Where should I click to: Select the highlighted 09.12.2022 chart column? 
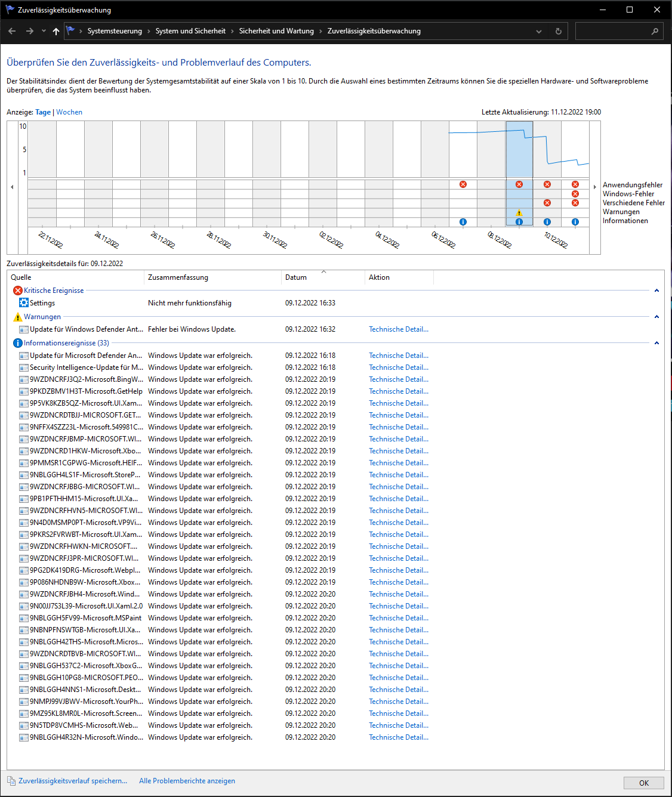pyautogui.click(x=519, y=174)
